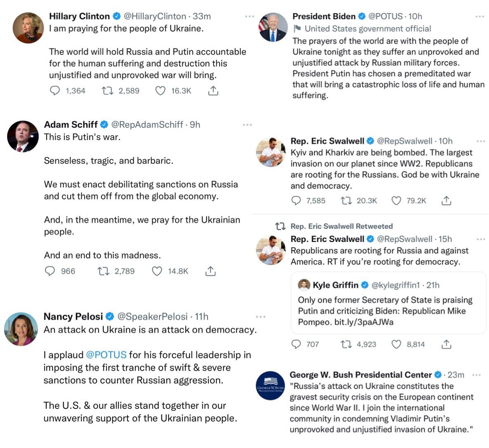This screenshot has height=448, width=489.
Task: Like Adam Schiff's tweet
Action: click(157, 271)
